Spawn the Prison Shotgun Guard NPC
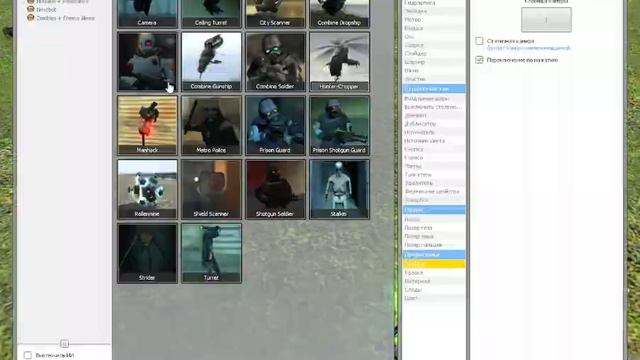 click(339, 125)
